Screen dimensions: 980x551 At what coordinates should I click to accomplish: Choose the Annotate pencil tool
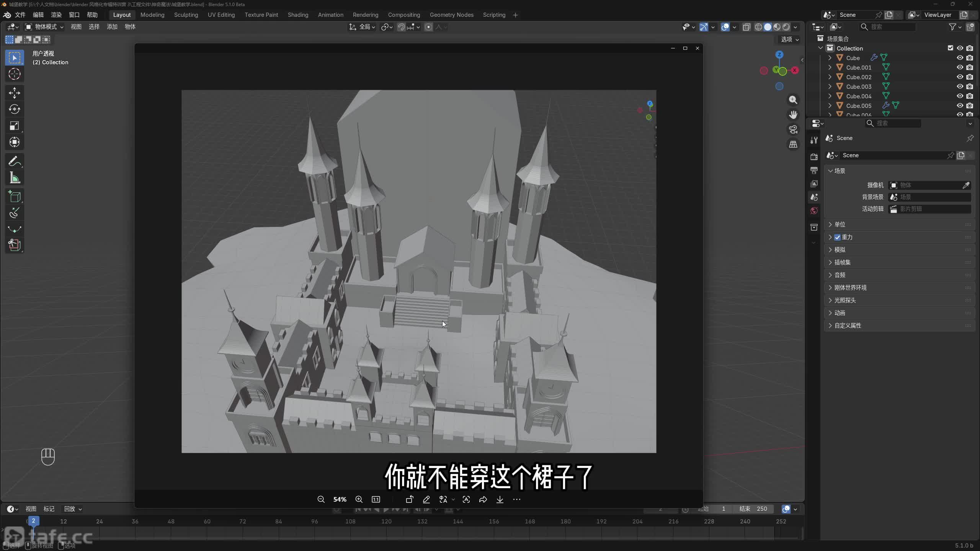coord(15,161)
